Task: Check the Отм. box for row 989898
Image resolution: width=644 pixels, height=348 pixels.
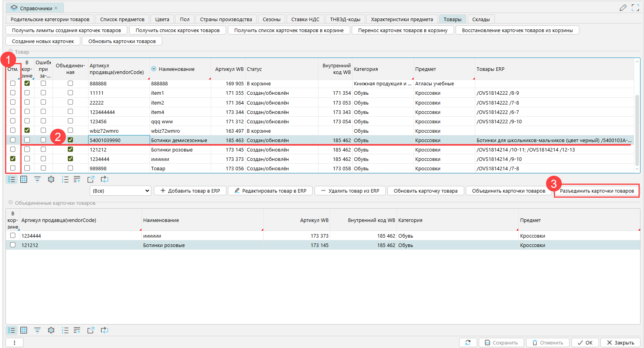Action: click(13, 168)
